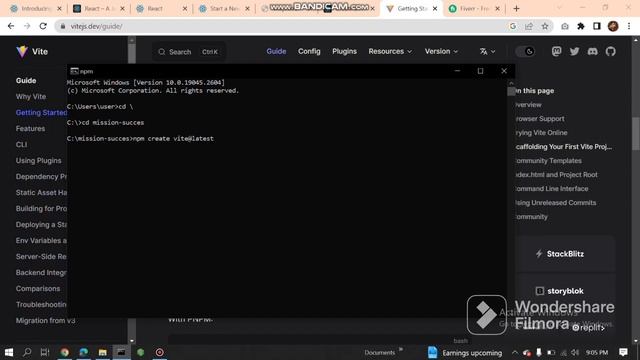Screen dimensions: 640x360
Task: Jump to Using Unreleased Commits section
Action: pyautogui.click(x=556, y=203)
